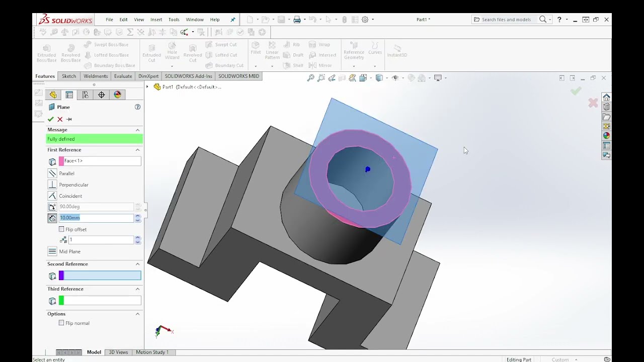
Task: Open File Explorer in task pane
Action: click(x=606, y=117)
